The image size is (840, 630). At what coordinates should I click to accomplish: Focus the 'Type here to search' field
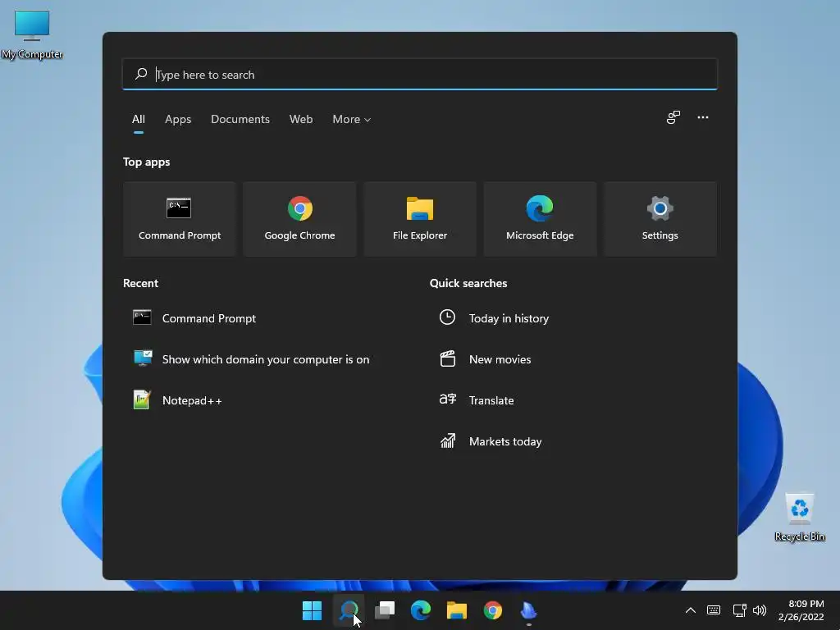click(420, 75)
